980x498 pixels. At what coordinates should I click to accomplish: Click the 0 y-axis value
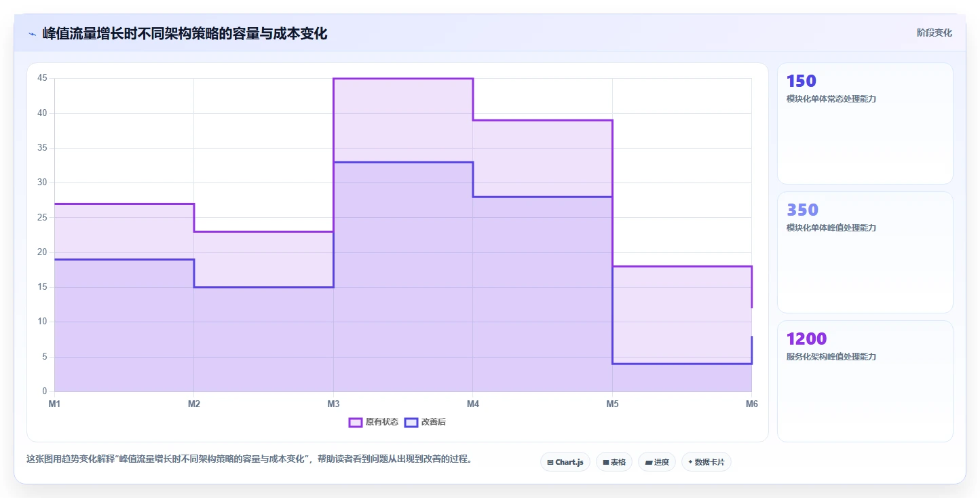[x=45, y=391]
